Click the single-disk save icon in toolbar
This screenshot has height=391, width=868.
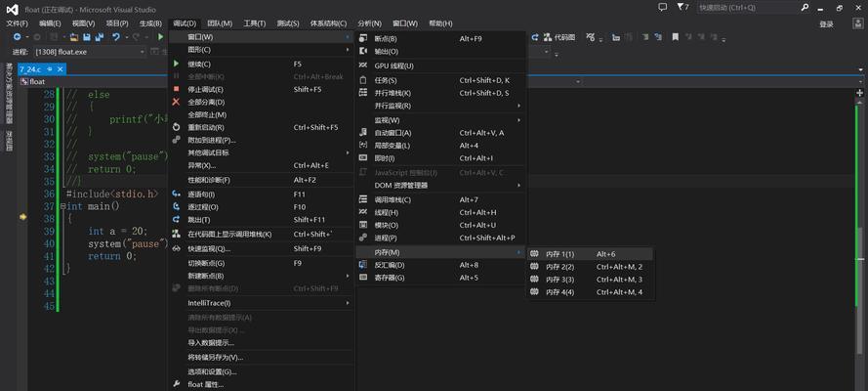87,37
